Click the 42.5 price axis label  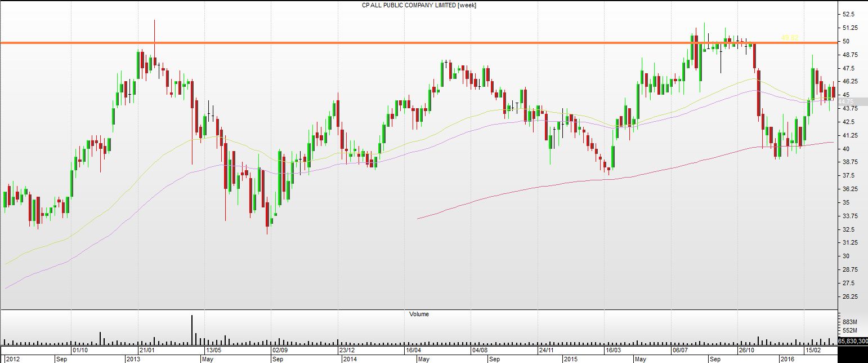pos(849,122)
